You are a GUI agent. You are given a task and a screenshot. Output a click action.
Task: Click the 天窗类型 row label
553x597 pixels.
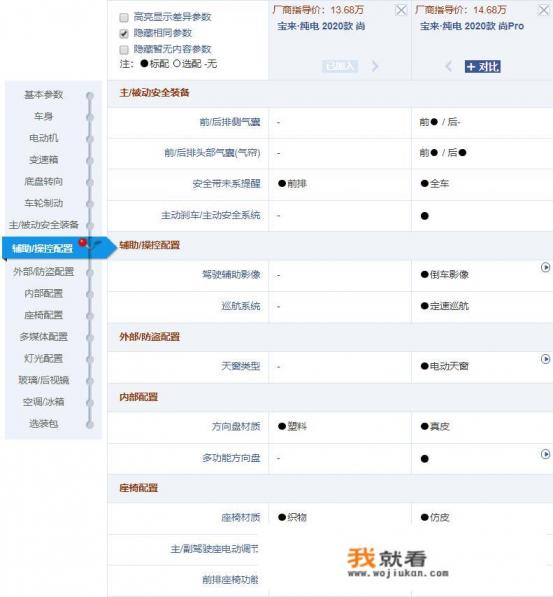241,367
